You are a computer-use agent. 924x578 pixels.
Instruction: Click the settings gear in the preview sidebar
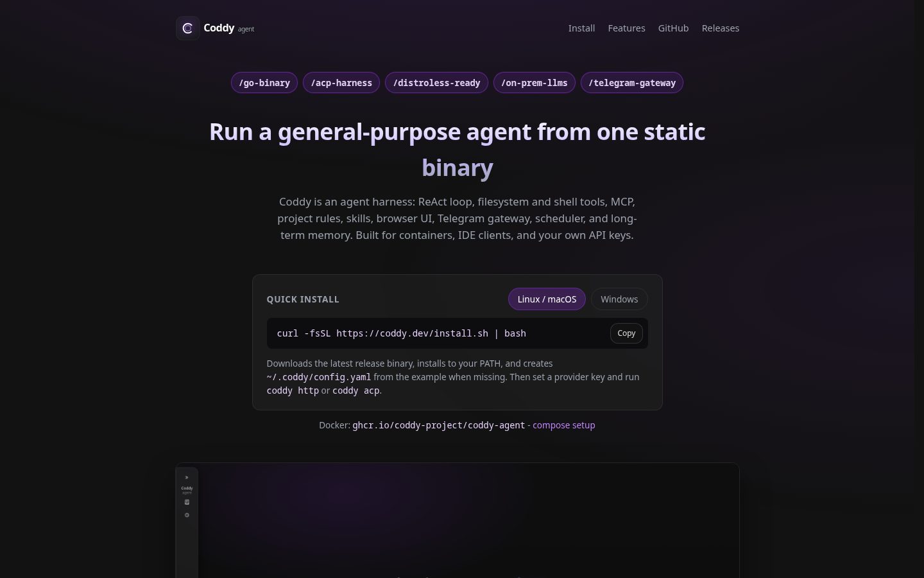[x=187, y=515]
